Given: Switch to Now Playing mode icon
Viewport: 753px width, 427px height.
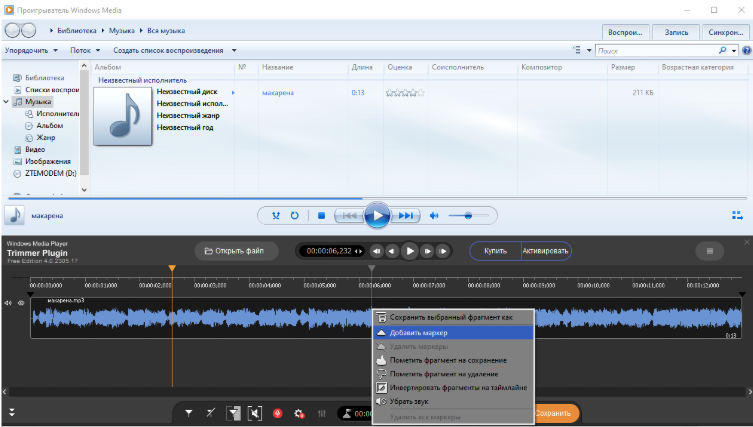Looking at the screenshot, I should tap(737, 215).
